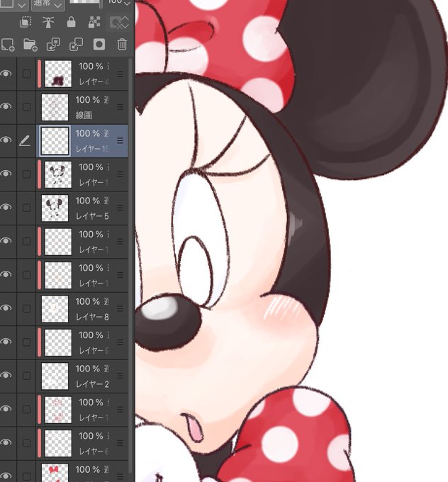The height and width of the screenshot is (482, 448).
Task: Transfer to lower layer icon
Action: [x=53, y=45]
